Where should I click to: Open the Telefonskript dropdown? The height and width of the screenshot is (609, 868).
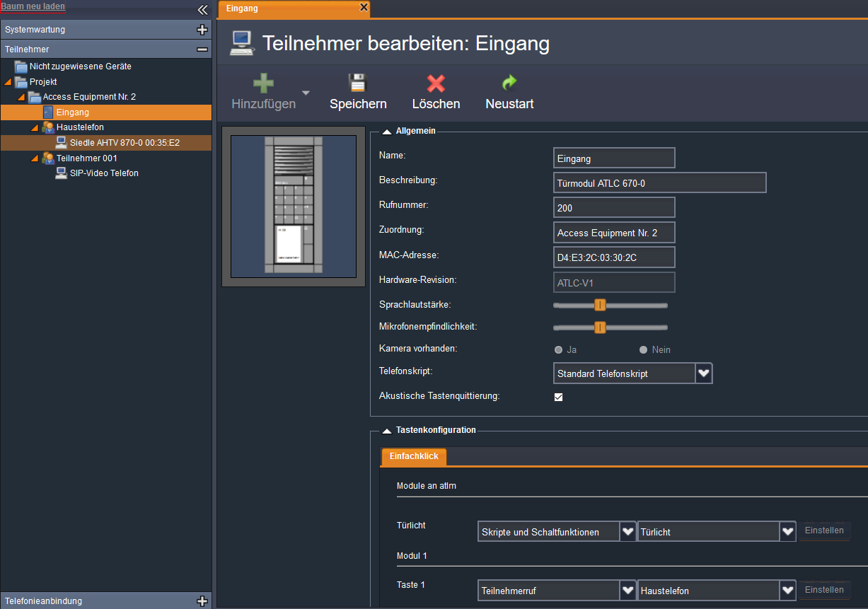tap(703, 373)
